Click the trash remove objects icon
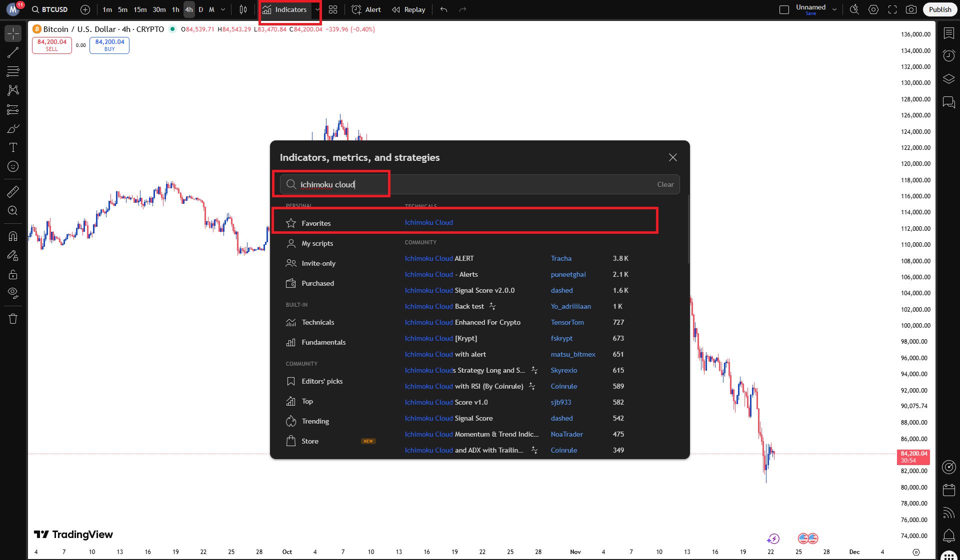 click(13, 319)
